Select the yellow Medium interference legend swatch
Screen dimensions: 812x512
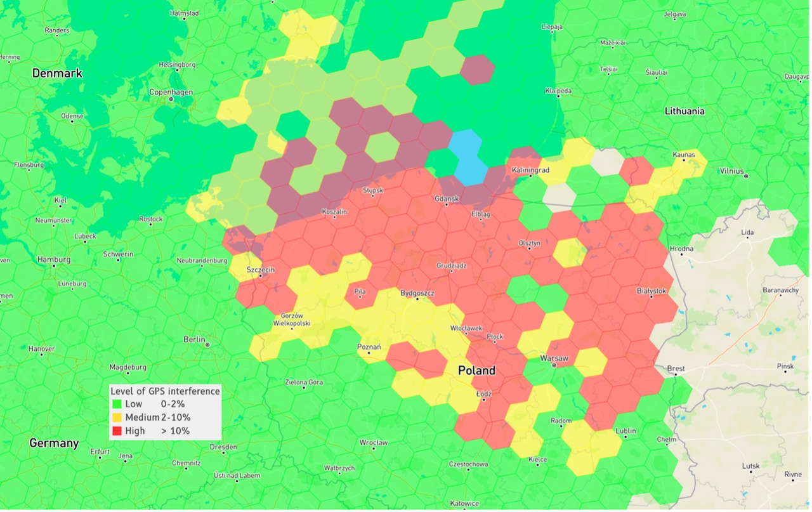(117, 417)
